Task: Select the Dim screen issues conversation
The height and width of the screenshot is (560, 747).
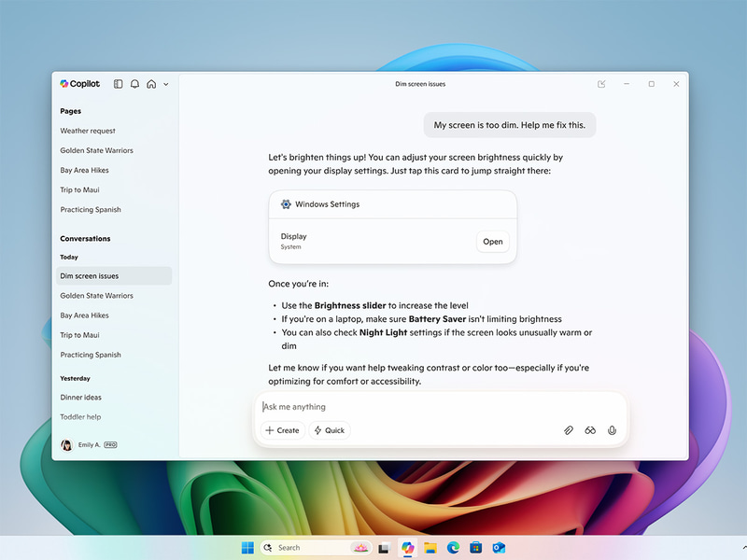Action: 114,275
